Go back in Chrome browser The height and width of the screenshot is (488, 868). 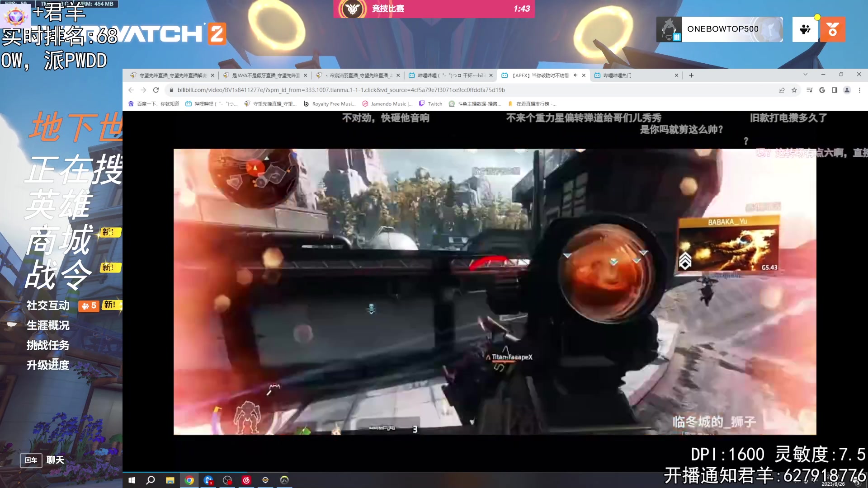pos(131,90)
